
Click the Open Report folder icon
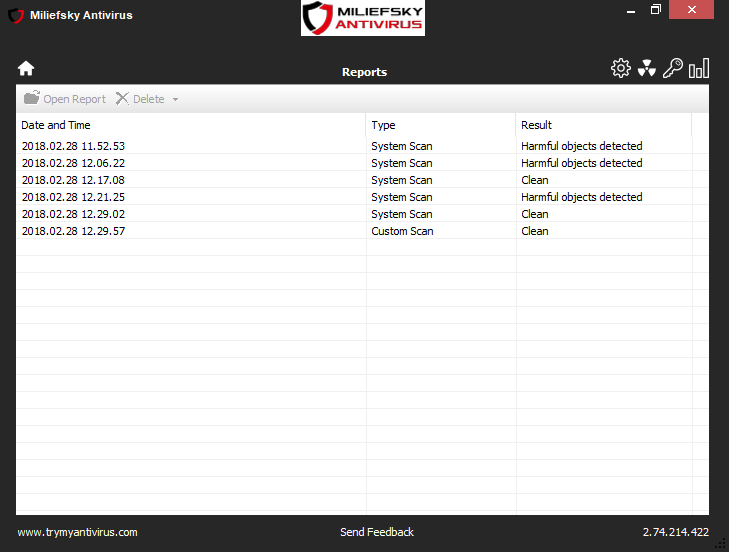[x=32, y=98]
